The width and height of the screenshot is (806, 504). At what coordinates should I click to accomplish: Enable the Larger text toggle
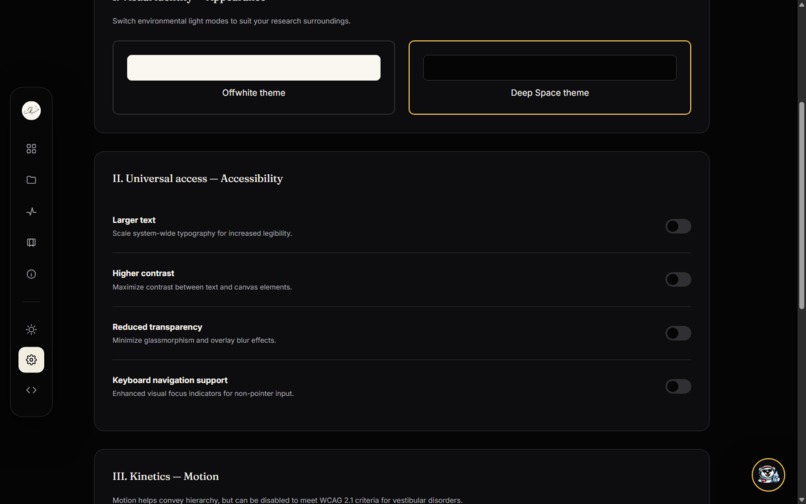[678, 226]
